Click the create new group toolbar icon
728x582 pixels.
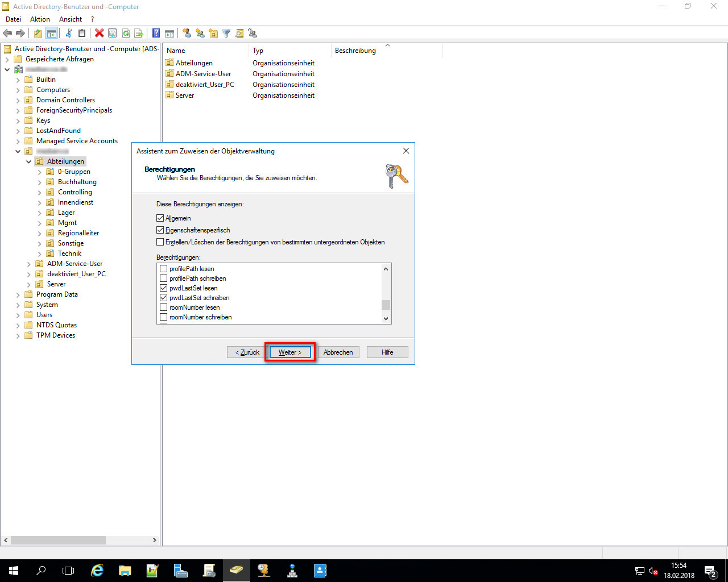[200, 34]
